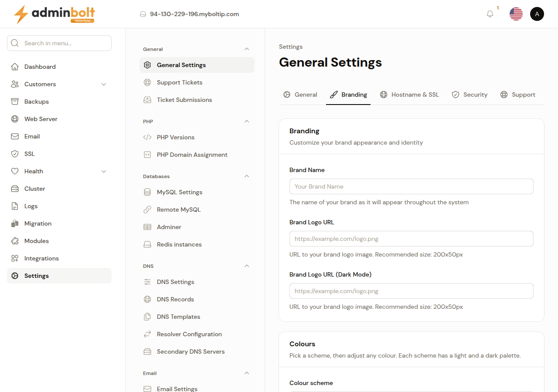Open the Support tab

[517, 95]
